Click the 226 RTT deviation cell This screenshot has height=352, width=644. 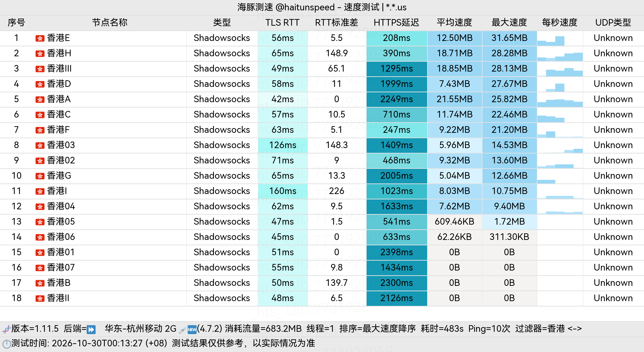[336, 191]
